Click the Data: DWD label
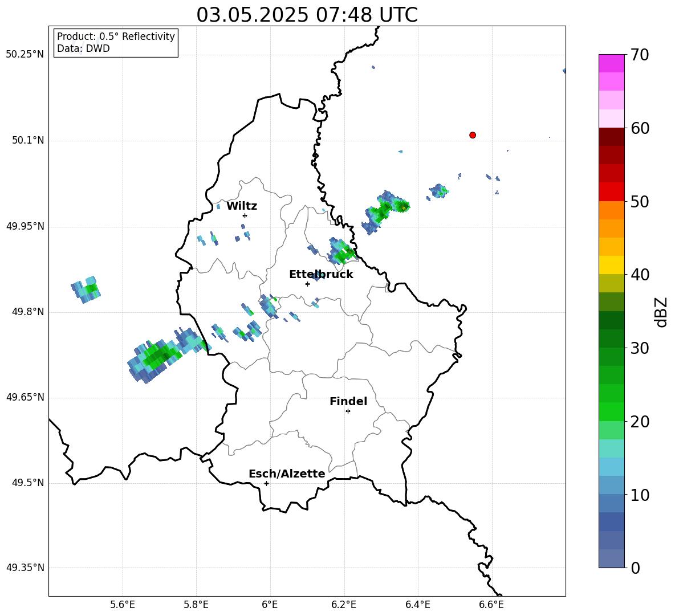Image resolution: width=675 pixels, height=616 pixels. pyautogui.click(x=83, y=48)
